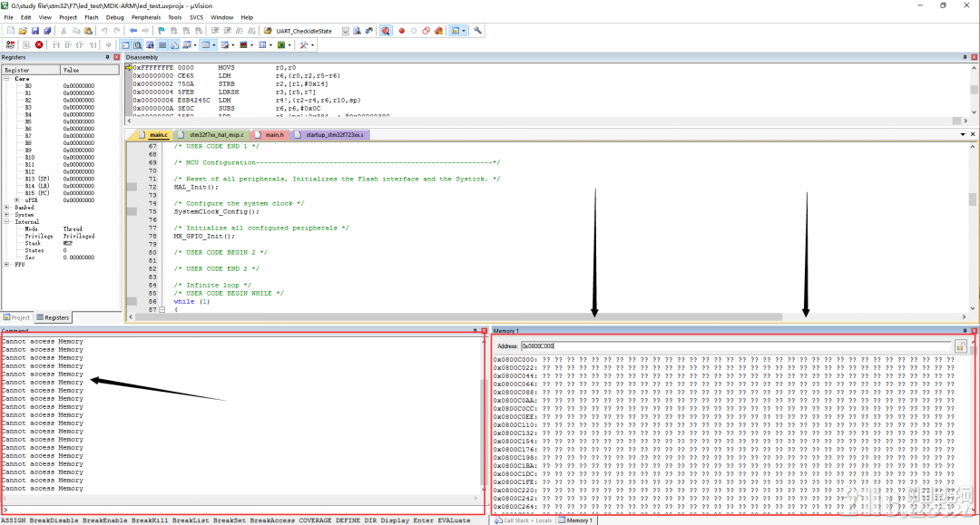The image size is (980, 525).
Task: Toggle the Disassembly Window view
Action: 138,45
